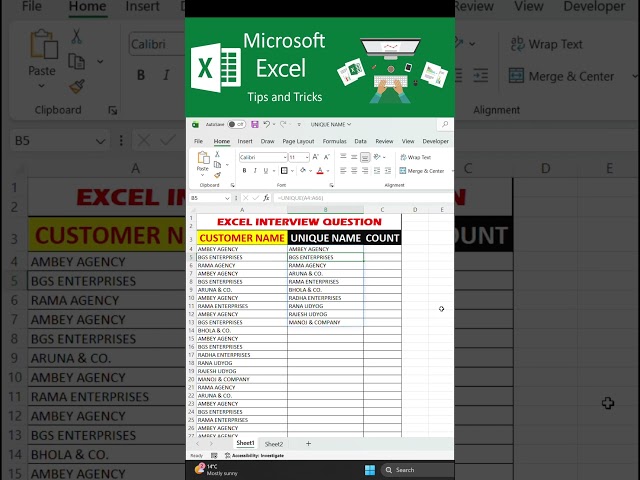Select Format Painter brush in center Excel ribbon
640x480 pixels.
[x=217, y=175]
